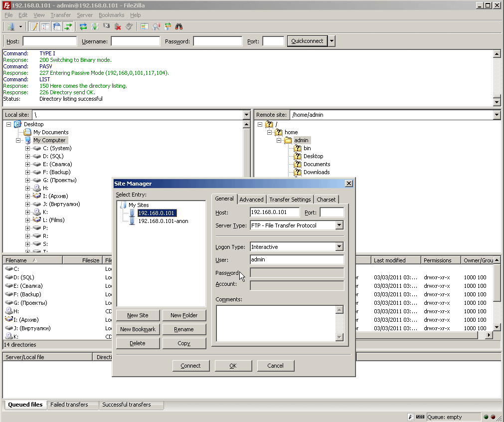Click the Process queue toolbar icon
Viewport: 504px width, 422px height.
[x=95, y=26]
